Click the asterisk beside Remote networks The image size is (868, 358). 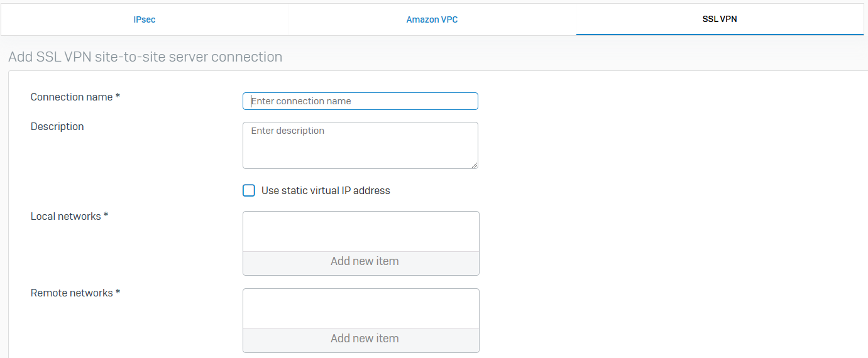click(x=118, y=293)
